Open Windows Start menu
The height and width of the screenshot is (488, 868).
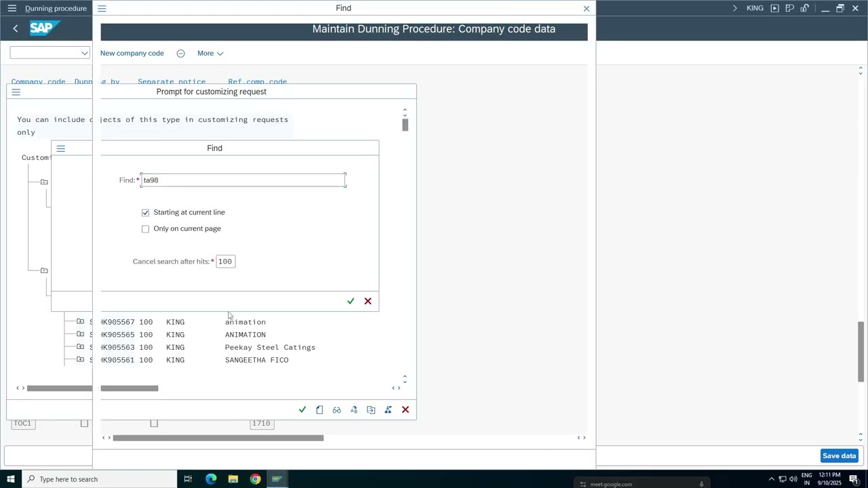(10, 479)
